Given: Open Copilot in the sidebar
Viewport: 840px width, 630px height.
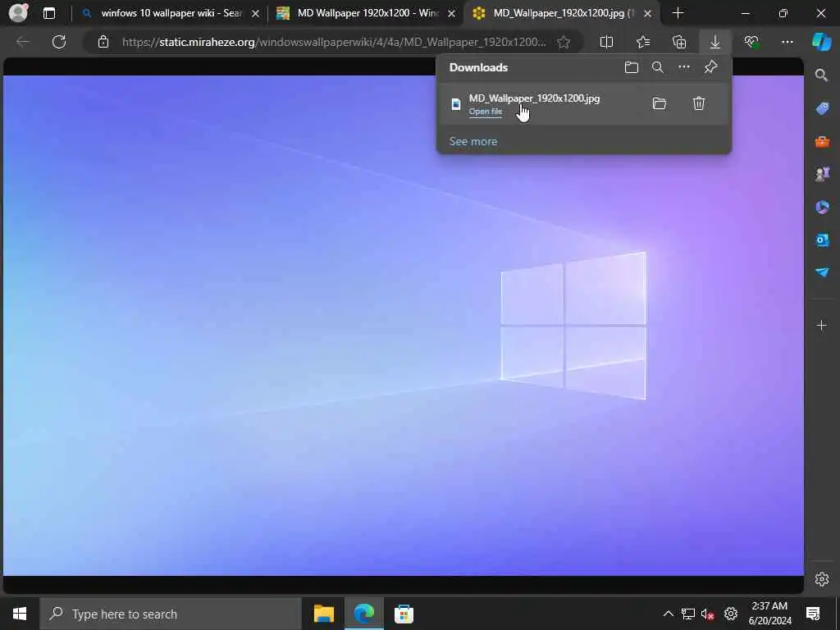Looking at the screenshot, I should (822, 42).
